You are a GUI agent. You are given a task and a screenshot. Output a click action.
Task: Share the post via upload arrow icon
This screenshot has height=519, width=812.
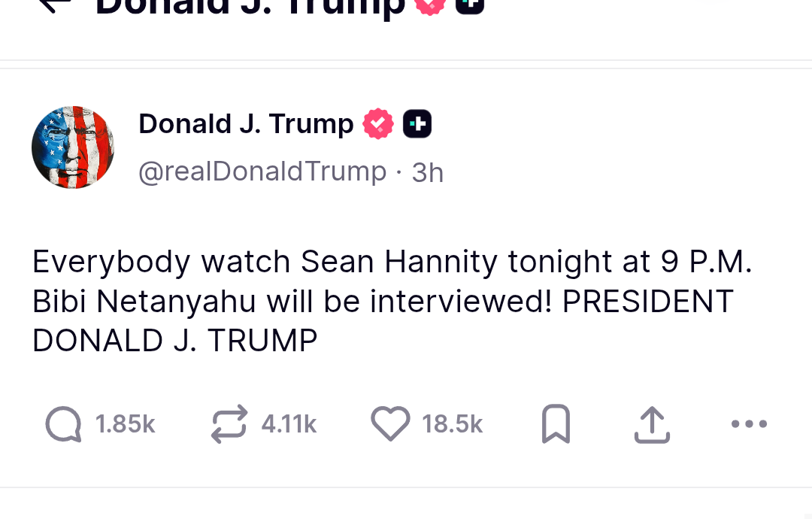pyautogui.click(x=652, y=424)
